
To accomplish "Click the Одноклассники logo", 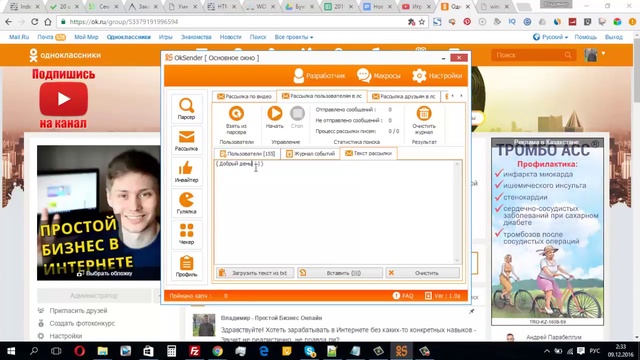I will (65, 55).
